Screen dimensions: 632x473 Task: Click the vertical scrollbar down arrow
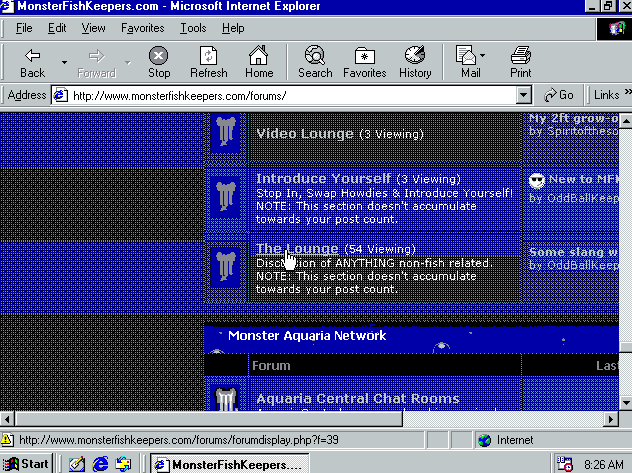[626, 402]
